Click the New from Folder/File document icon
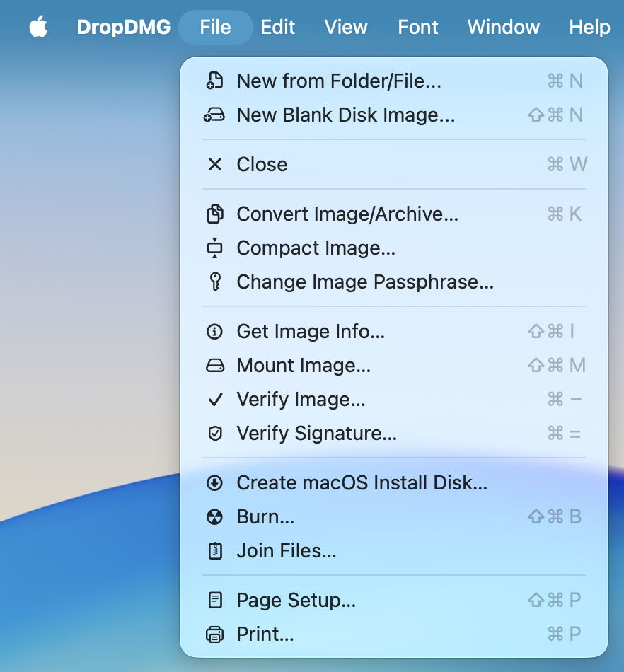 tap(215, 81)
